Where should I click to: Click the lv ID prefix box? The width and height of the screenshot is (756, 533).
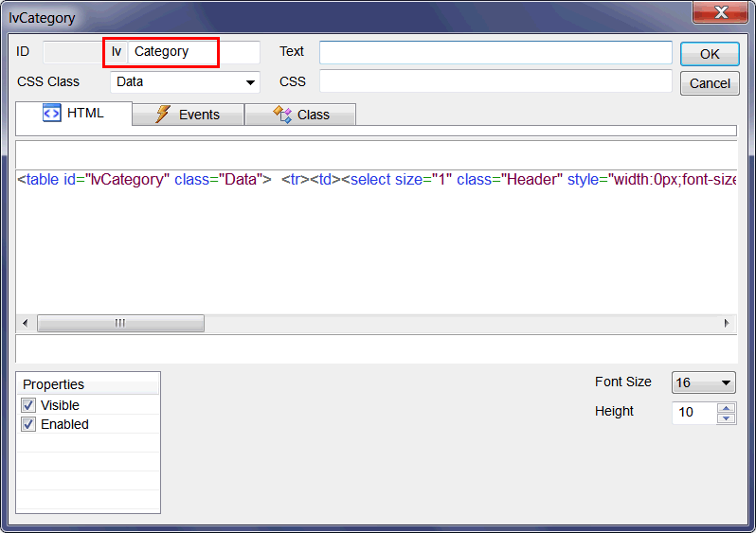[x=117, y=51]
